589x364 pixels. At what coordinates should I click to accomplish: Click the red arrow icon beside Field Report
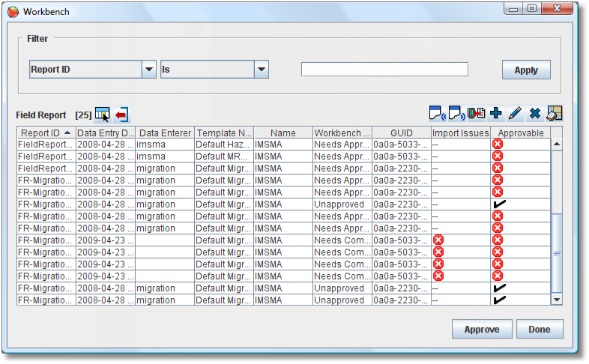pos(121,115)
